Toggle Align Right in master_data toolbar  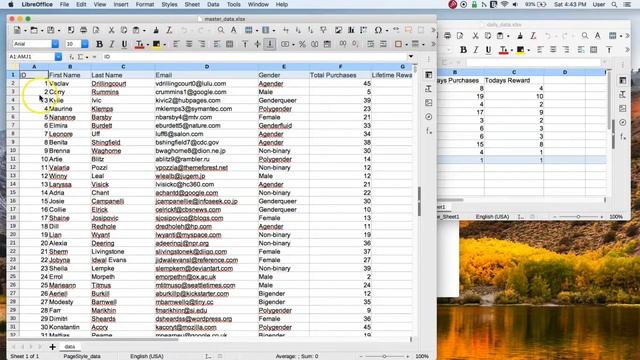click(x=202, y=44)
